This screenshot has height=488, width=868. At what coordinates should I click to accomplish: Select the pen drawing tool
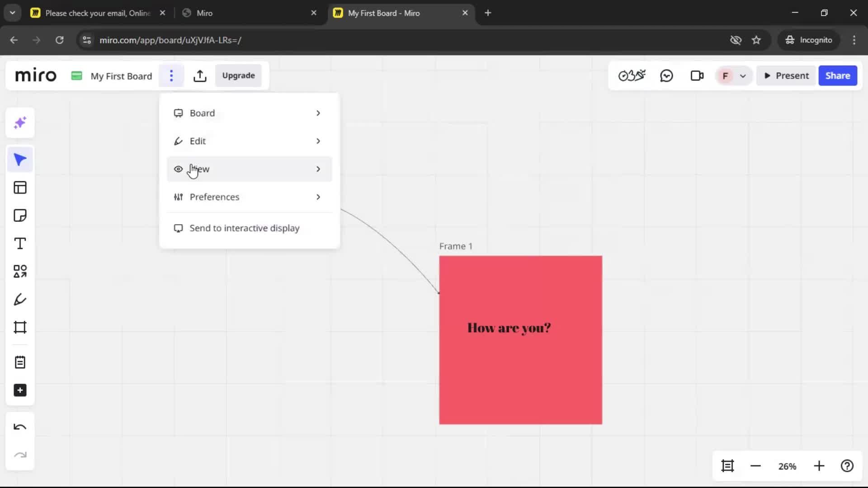[20, 299]
